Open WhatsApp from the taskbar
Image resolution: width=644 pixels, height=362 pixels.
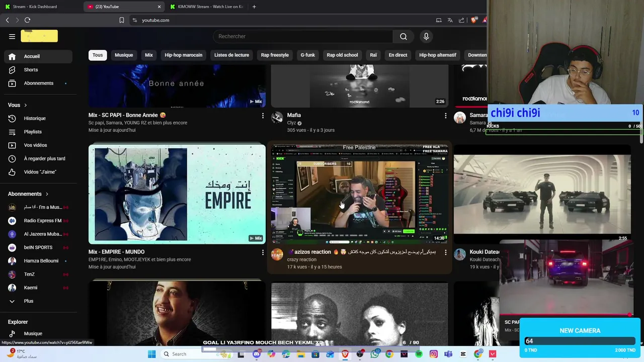point(375,354)
